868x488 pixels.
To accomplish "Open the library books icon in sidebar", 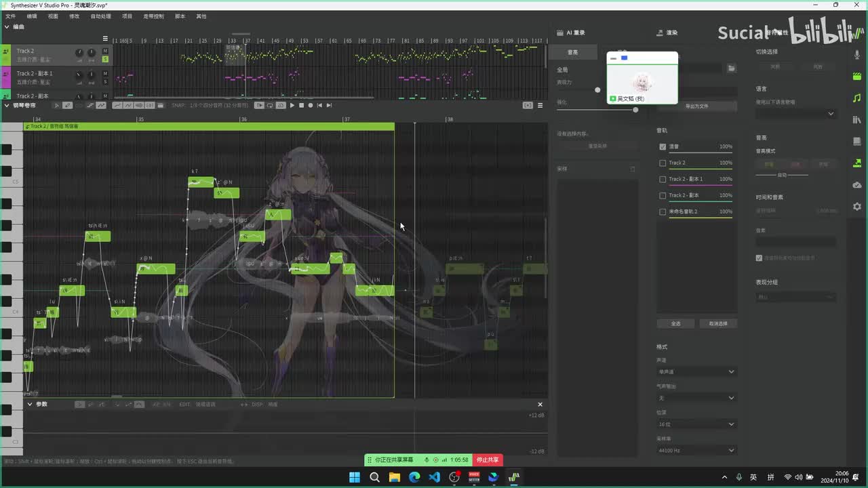I will point(857,120).
